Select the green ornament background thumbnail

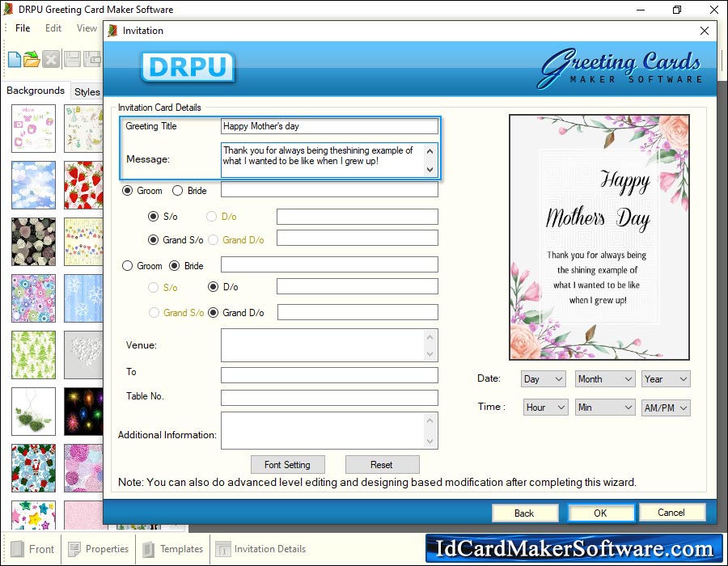[x=33, y=412]
